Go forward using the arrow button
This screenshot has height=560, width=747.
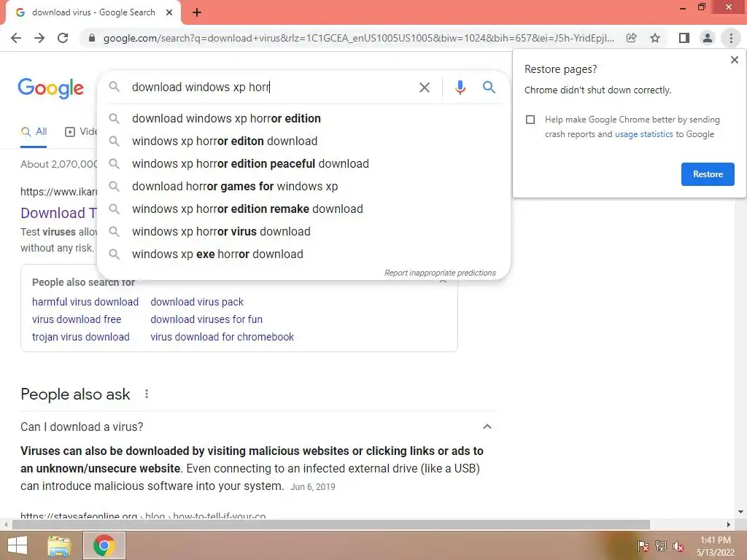click(39, 38)
